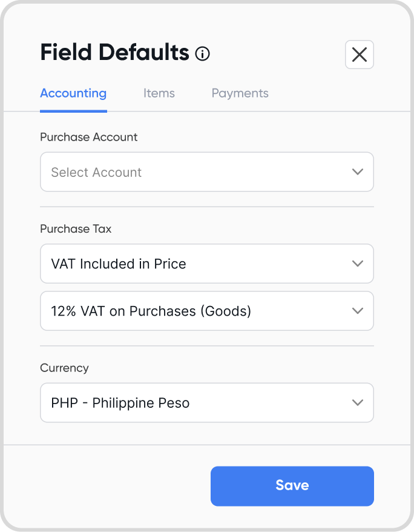Image resolution: width=414 pixels, height=532 pixels.
Task: Open the Payments tab
Action: coord(240,93)
